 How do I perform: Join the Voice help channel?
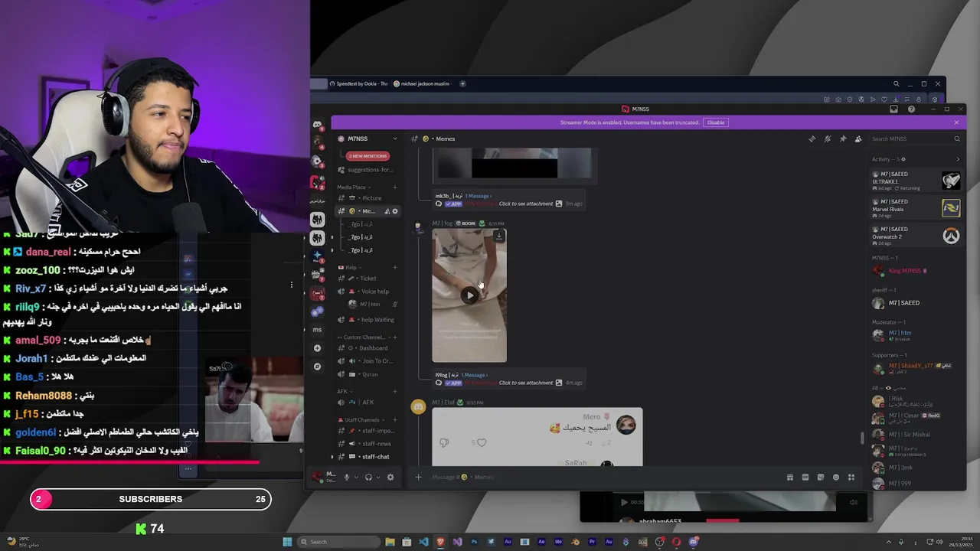coord(367,292)
